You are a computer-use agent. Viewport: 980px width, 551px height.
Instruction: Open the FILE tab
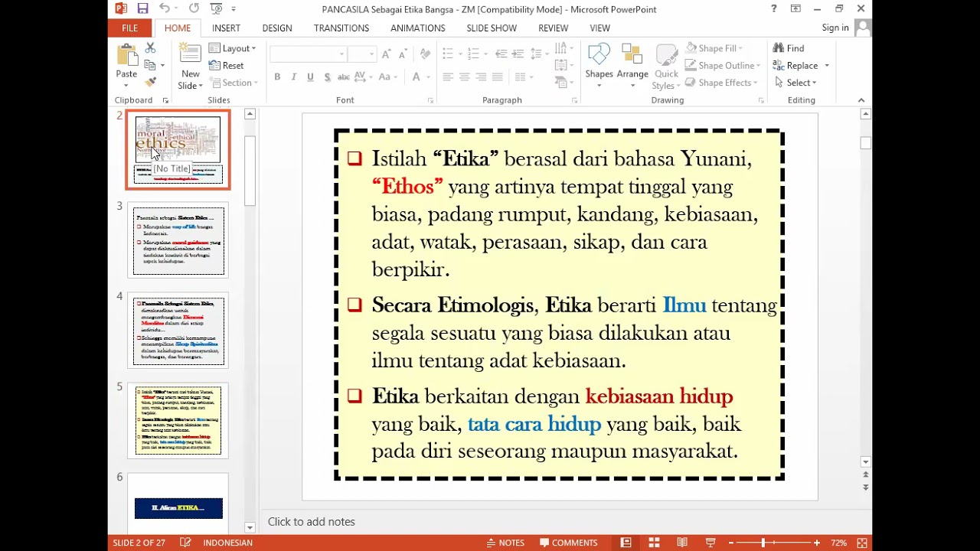click(x=130, y=28)
